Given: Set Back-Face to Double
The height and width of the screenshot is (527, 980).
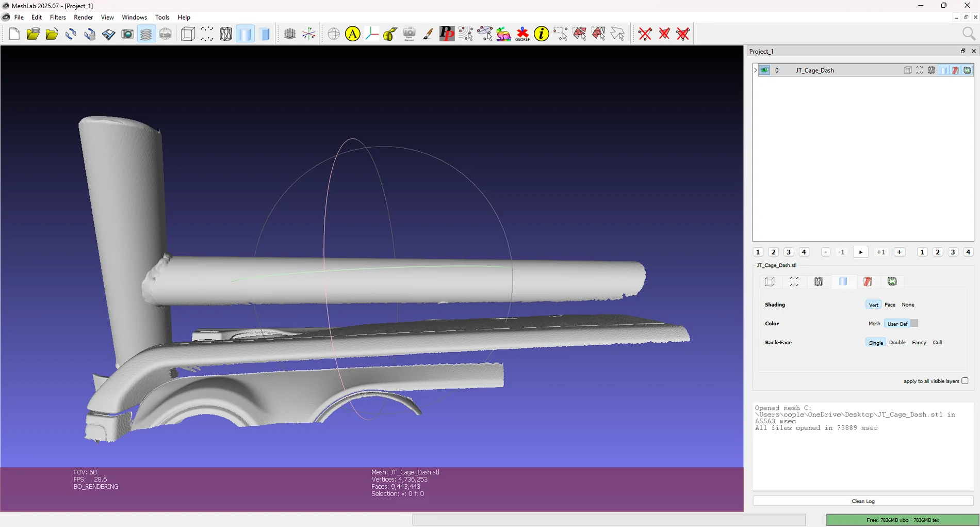Looking at the screenshot, I should 897,343.
